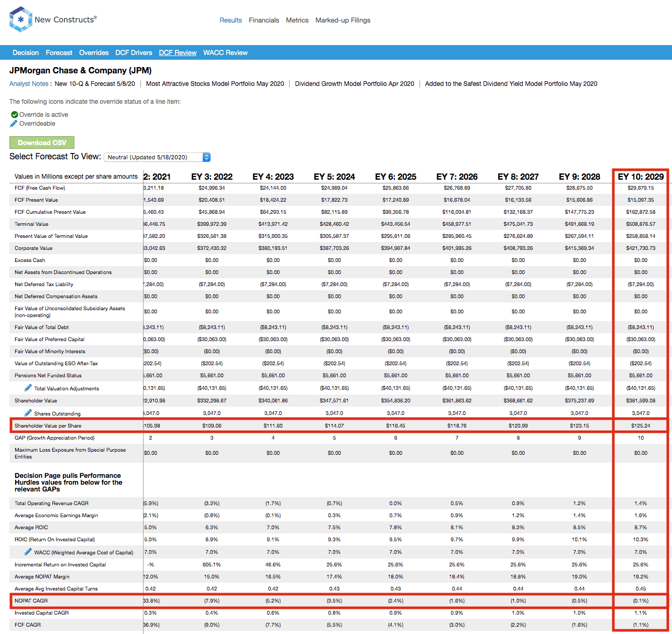Open Marked-up Filings
Image resolution: width=672 pixels, height=634 pixels.
(343, 20)
